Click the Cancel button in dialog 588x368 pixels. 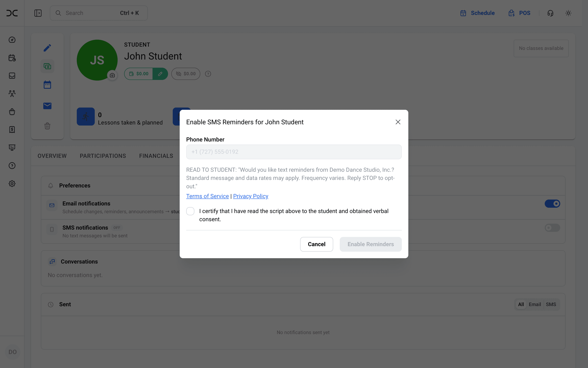316,244
